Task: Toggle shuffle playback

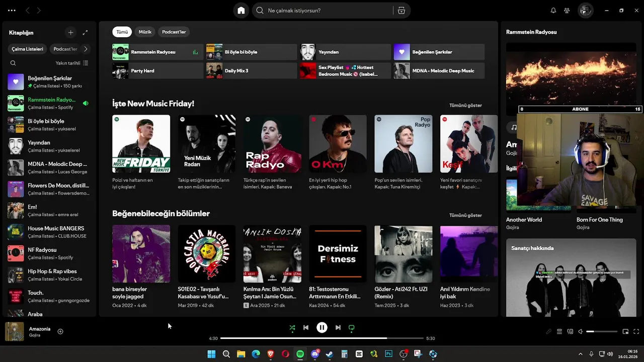Action: pos(292,327)
